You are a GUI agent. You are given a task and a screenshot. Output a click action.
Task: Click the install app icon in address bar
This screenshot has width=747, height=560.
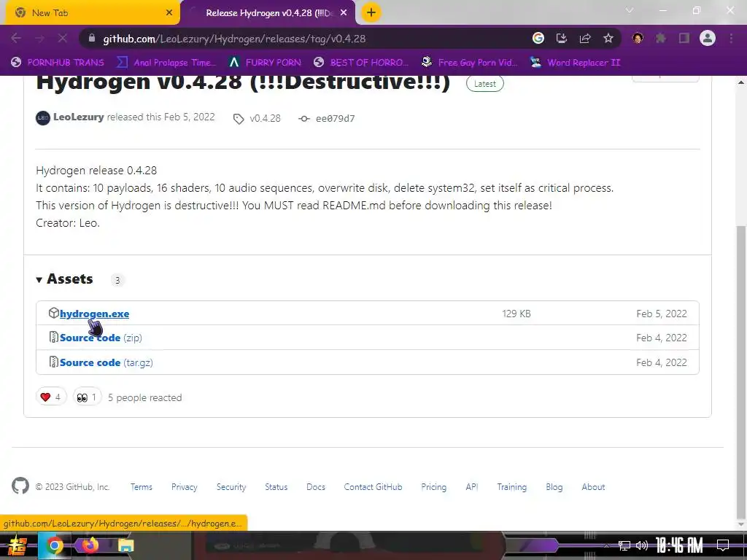tap(562, 38)
